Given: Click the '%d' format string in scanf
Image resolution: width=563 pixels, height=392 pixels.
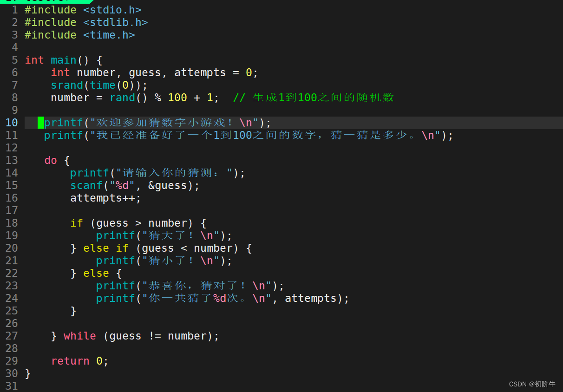Looking at the screenshot, I should [122, 185].
